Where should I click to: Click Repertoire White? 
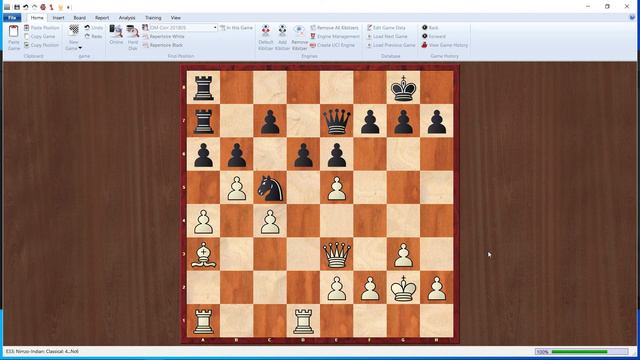pos(163,36)
